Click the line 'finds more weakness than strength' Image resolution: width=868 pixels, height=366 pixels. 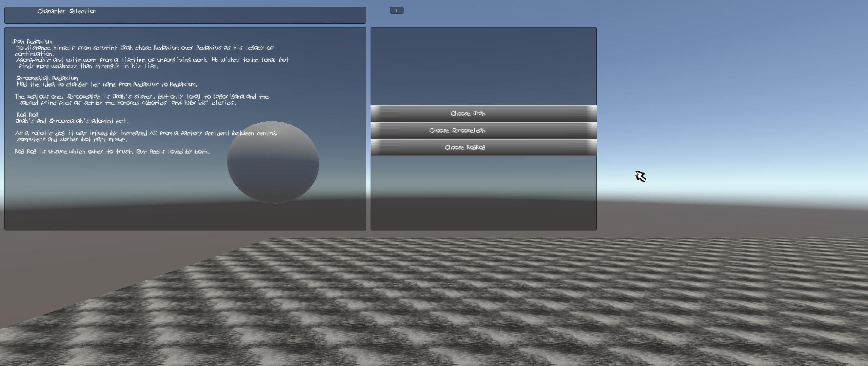89,66
